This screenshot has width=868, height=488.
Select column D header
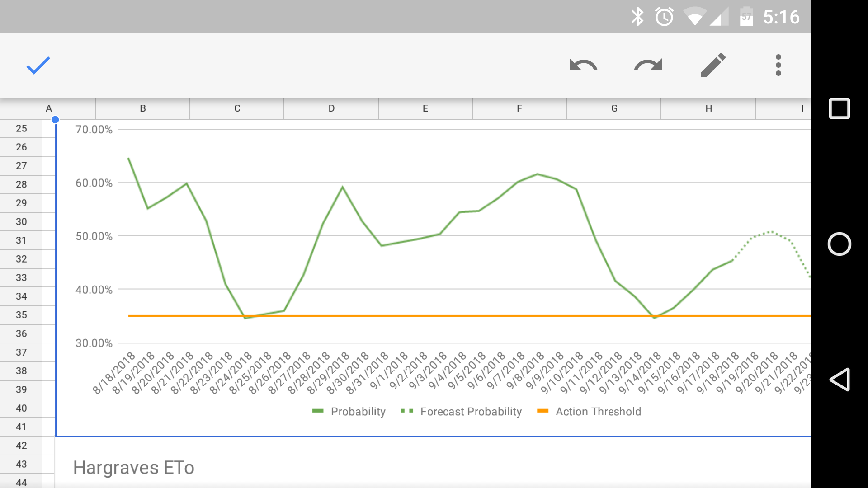[331, 108]
